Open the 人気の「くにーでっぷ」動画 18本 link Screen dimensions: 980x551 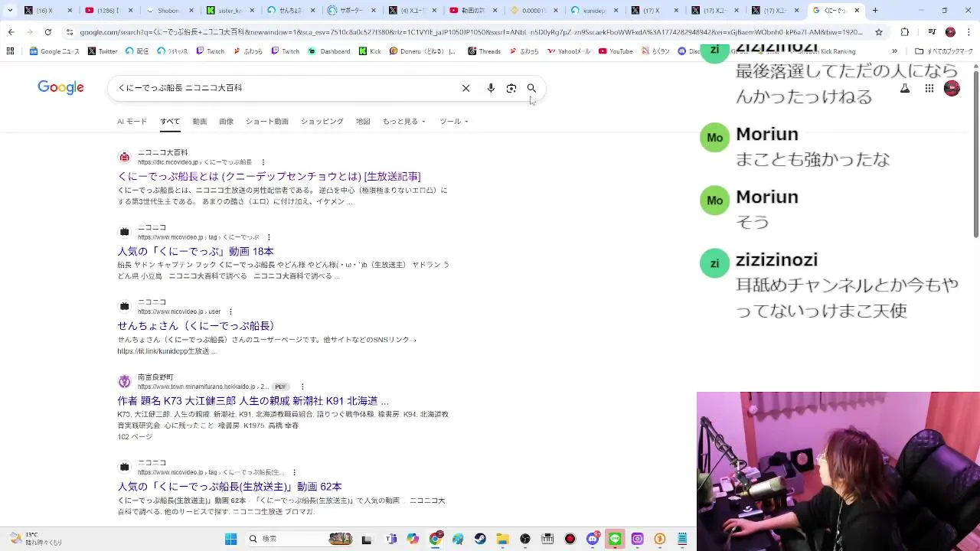pos(195,252)
